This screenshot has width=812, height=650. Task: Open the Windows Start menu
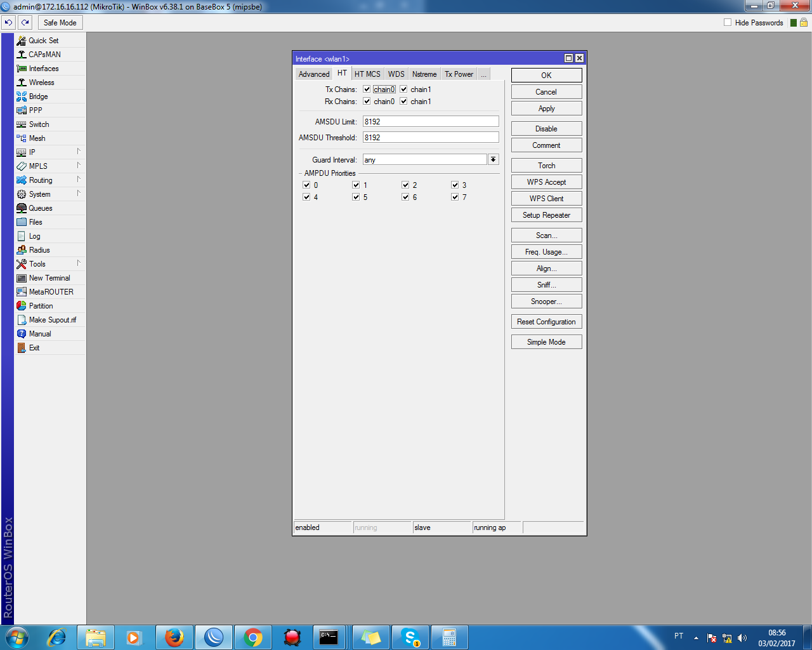(x=17, y=637)
